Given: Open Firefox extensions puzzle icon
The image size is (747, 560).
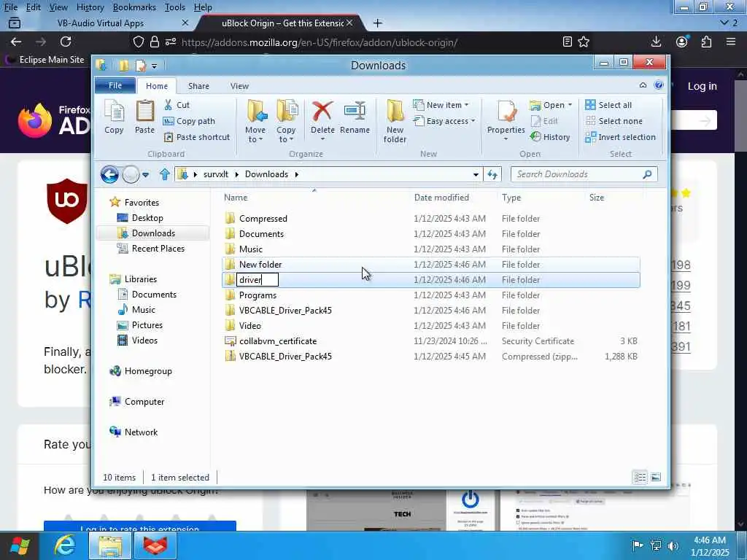Looking at the screenshot, I should 706,42.
